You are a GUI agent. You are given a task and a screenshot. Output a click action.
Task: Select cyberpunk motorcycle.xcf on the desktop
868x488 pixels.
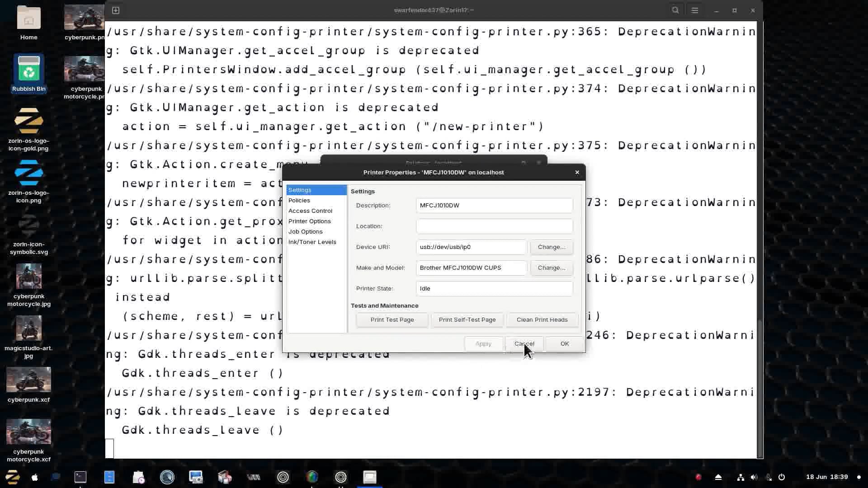click(28, 440)
